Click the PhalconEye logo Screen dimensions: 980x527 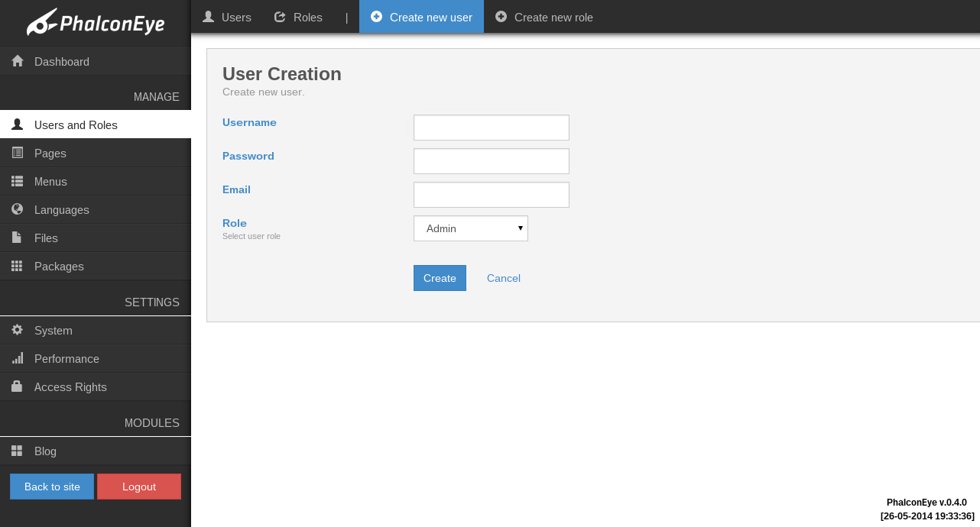[96, 23]
